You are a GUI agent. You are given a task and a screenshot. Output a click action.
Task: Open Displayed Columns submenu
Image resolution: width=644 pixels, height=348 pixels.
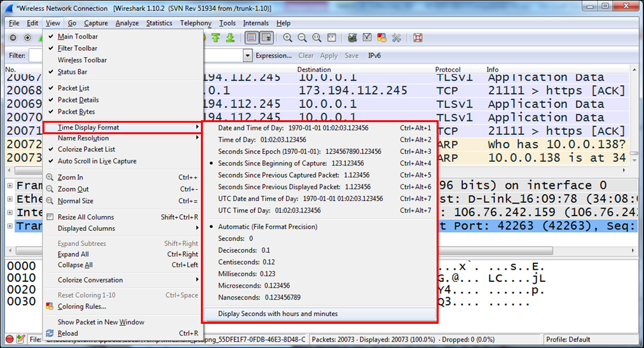point(123,228)
